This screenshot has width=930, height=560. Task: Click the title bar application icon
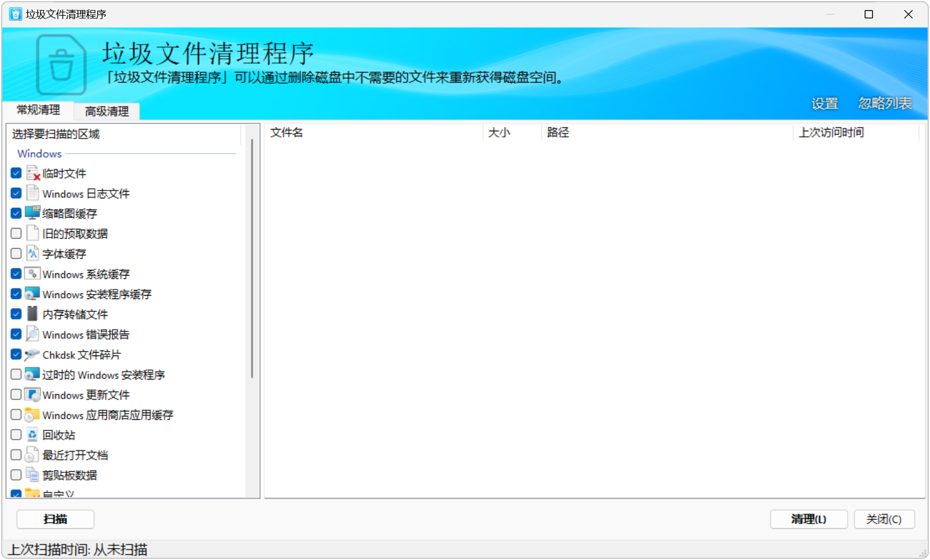(16, 14)
